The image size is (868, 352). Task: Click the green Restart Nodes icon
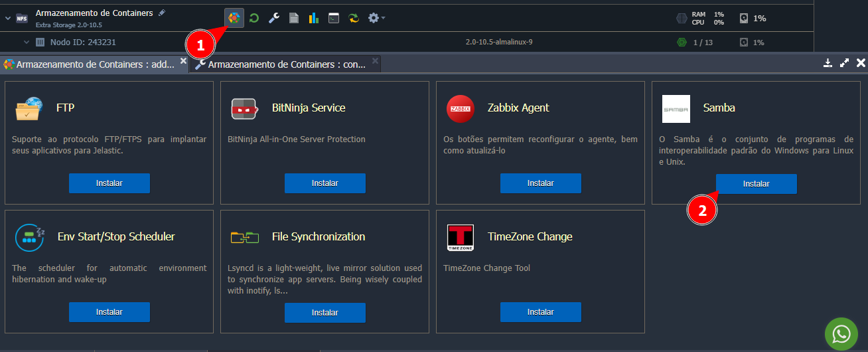pos(254,18)
